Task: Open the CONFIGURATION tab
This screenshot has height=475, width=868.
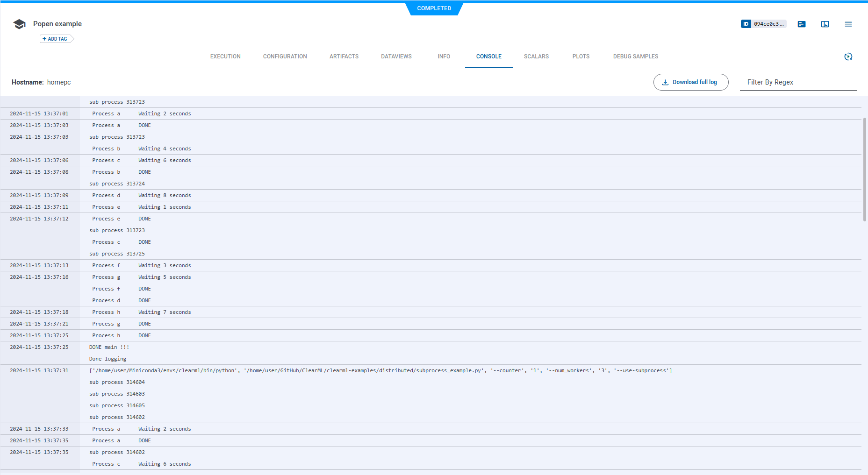Action: [285, 57]
